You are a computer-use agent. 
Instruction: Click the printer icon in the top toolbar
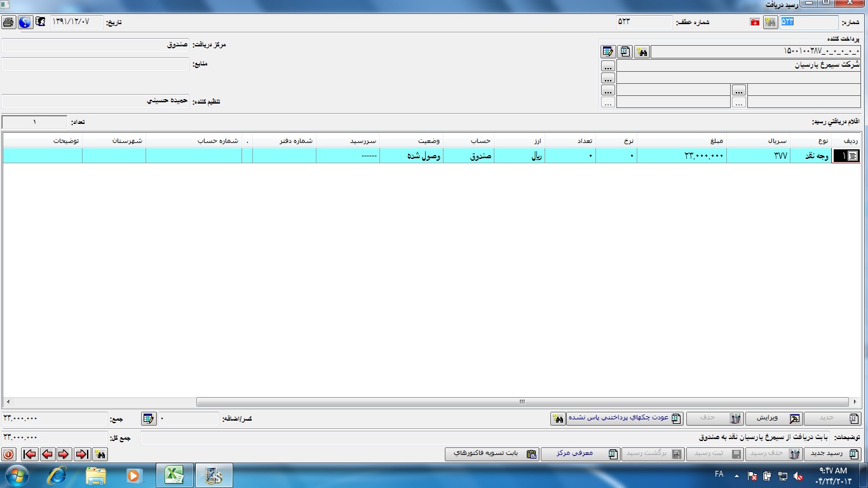(x=8, y=22)
